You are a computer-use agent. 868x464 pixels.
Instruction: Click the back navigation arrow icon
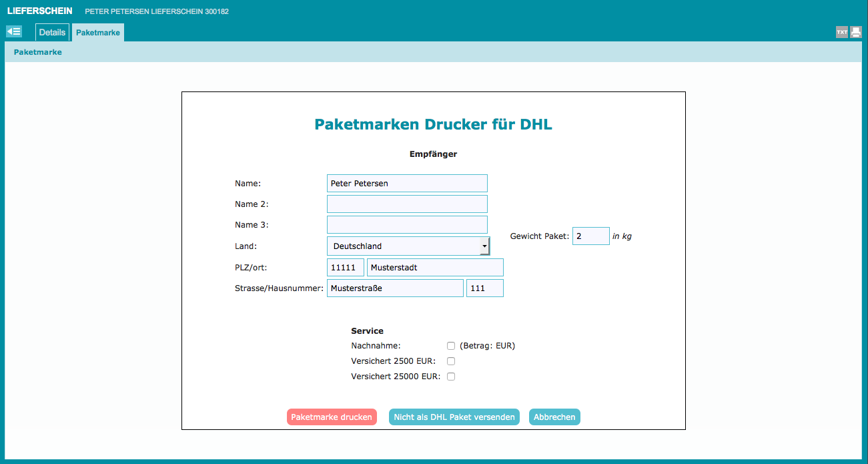pyautogui.click(x=14, y=31)
